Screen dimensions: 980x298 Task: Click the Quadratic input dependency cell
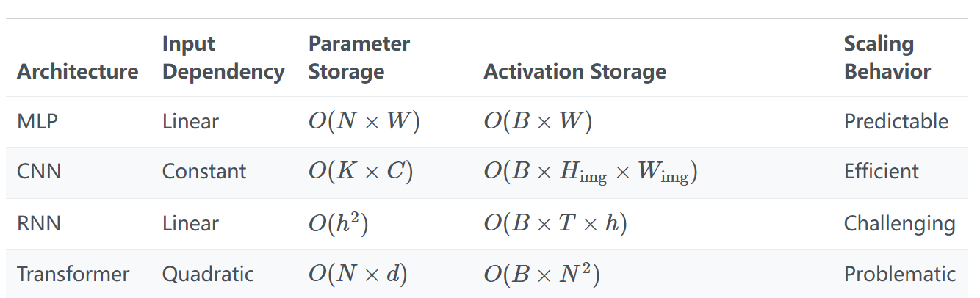[x=208, y=275]
